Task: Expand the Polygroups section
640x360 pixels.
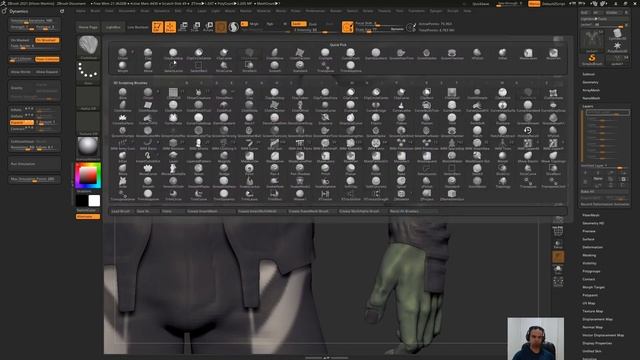Action: (x=591, y=271)
